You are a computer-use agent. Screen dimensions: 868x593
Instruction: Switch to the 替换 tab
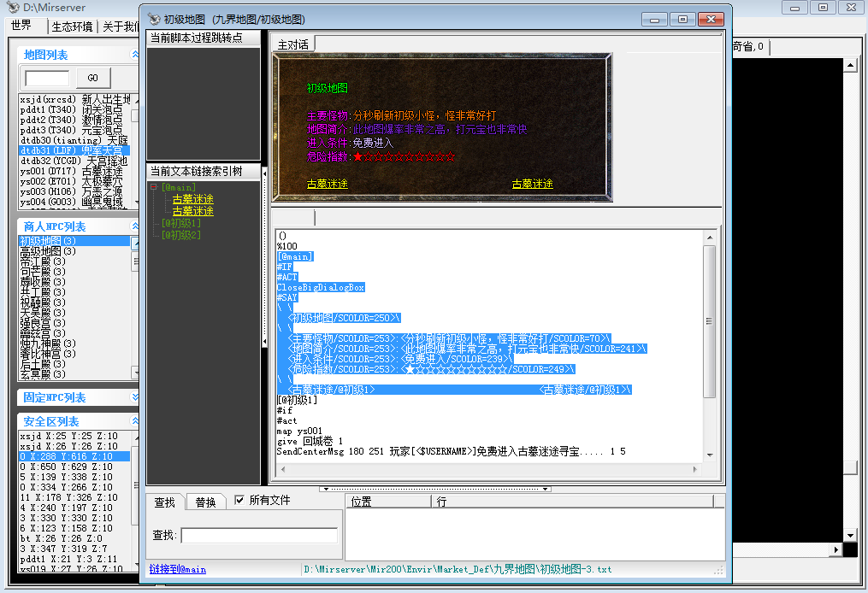(205, 502)
